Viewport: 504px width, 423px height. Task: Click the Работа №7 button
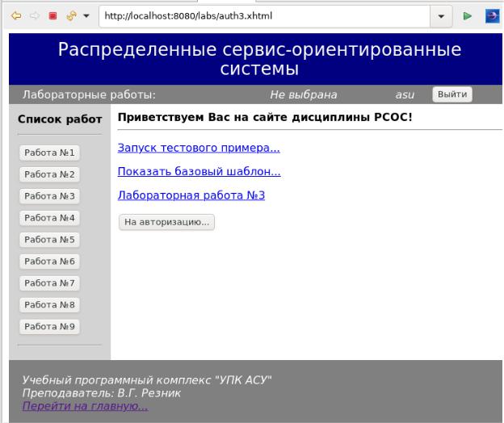[49, 283]
